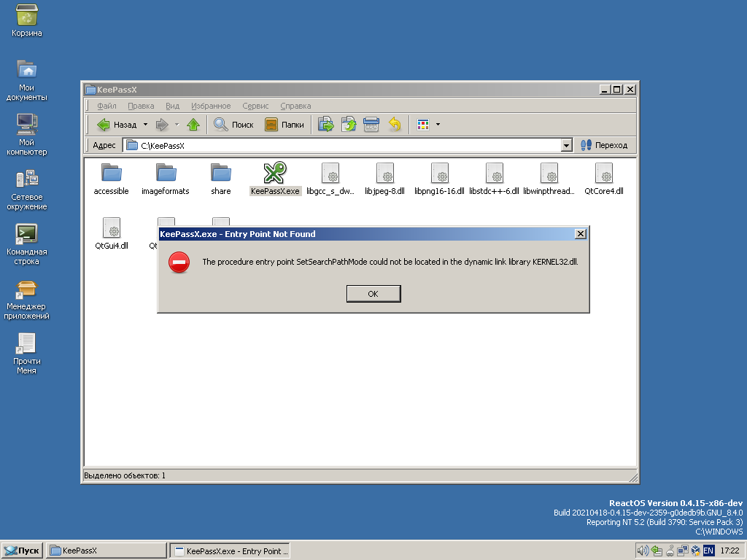747x560 pixels.
Task: Click the Переход go button
Action: click(x=604, y=145)
